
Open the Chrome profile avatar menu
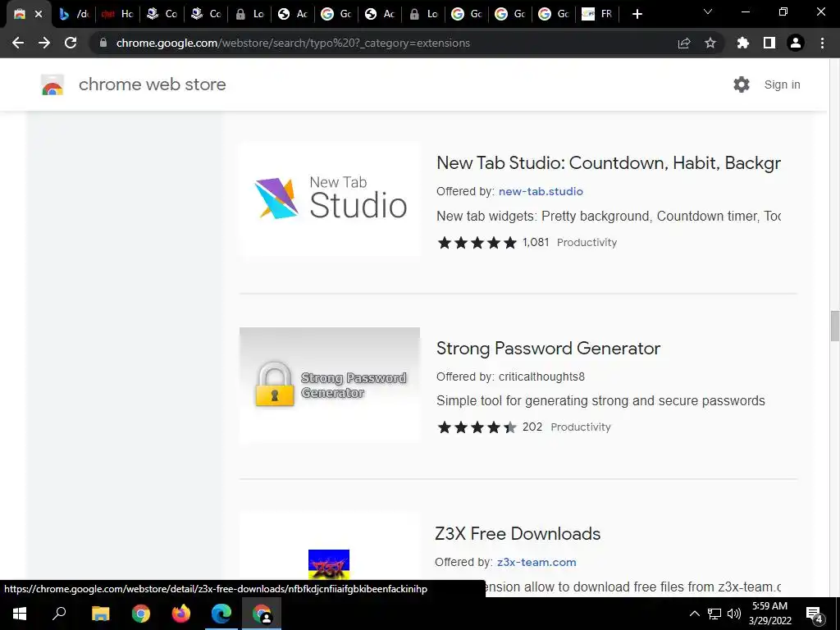coord(796,43)
